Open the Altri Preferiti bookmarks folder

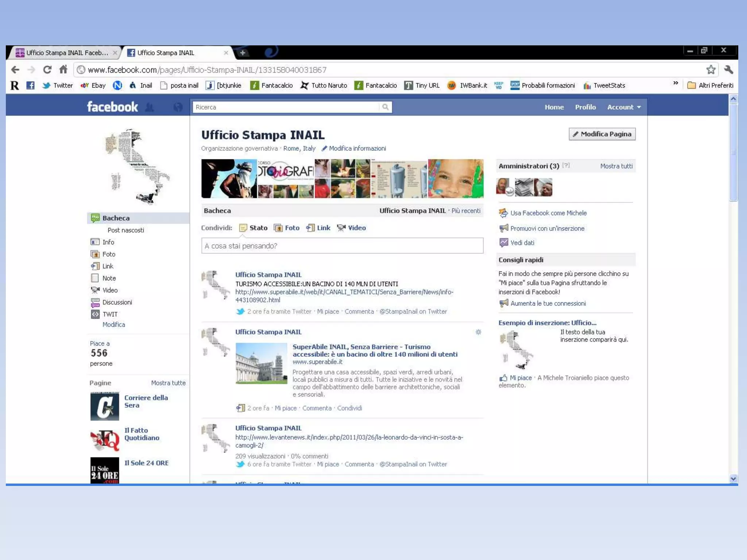point(710,85)
